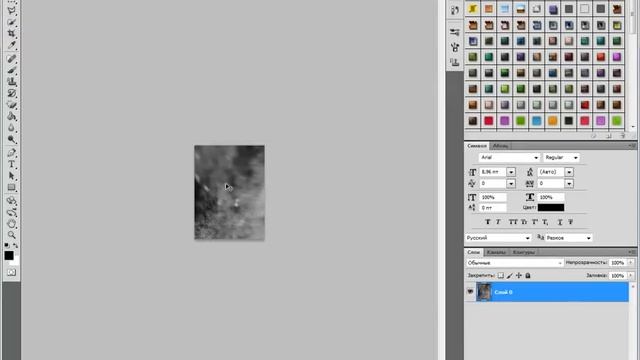Switch to the Каналы tab

(x=496, y=252)
